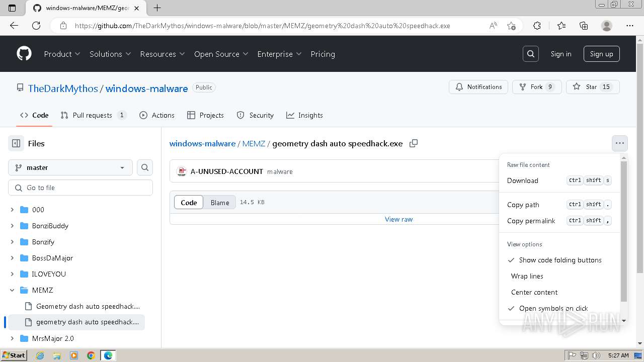644x362 pixels.
Task: Click the Sign up button
Action: tap(601, 54)
